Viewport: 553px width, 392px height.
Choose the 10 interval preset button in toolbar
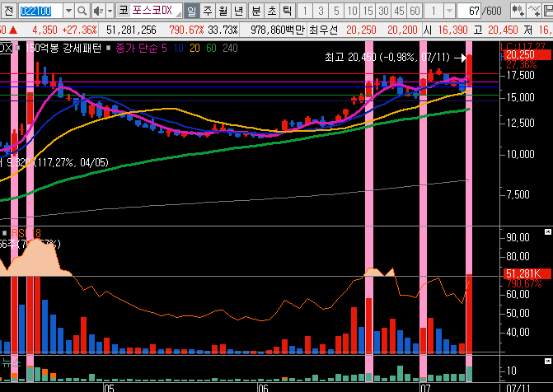click(x=352, y=11)
